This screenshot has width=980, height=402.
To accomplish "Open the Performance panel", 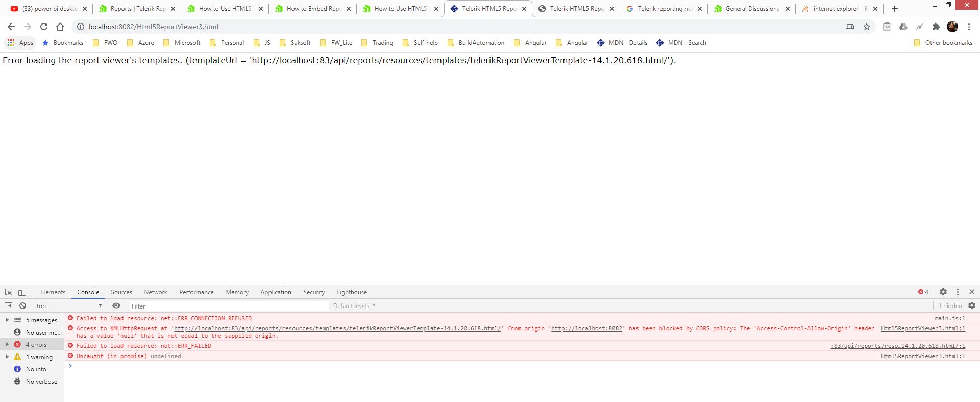I will click(197, 292).
